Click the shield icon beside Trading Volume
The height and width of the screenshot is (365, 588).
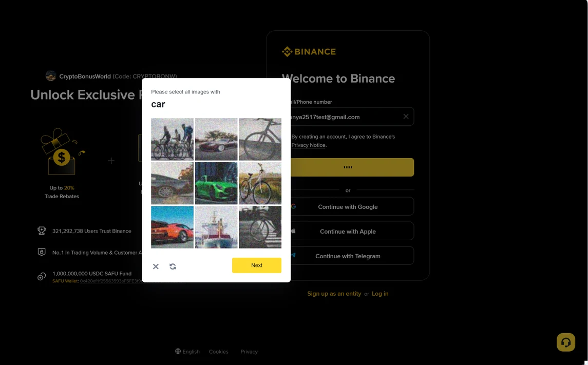pyautogui.click(x=42, y=252)
